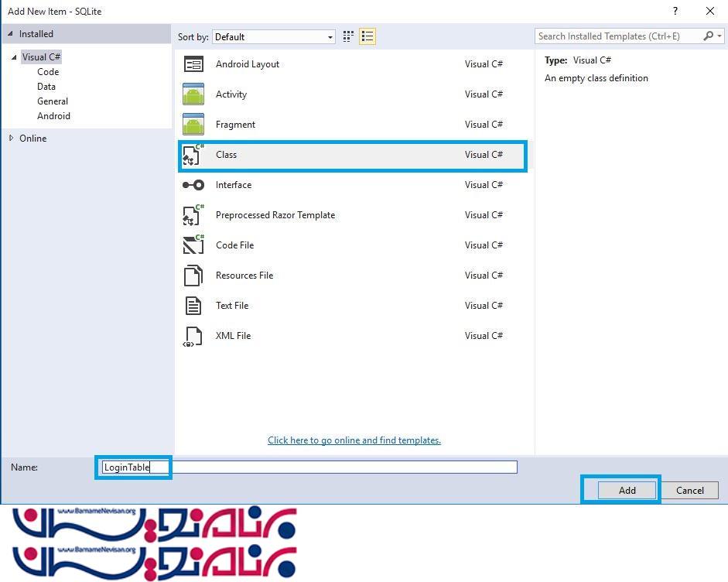Screen dimensions: 728x582
Task: Switch to medium icons list view
Action: 367,36
